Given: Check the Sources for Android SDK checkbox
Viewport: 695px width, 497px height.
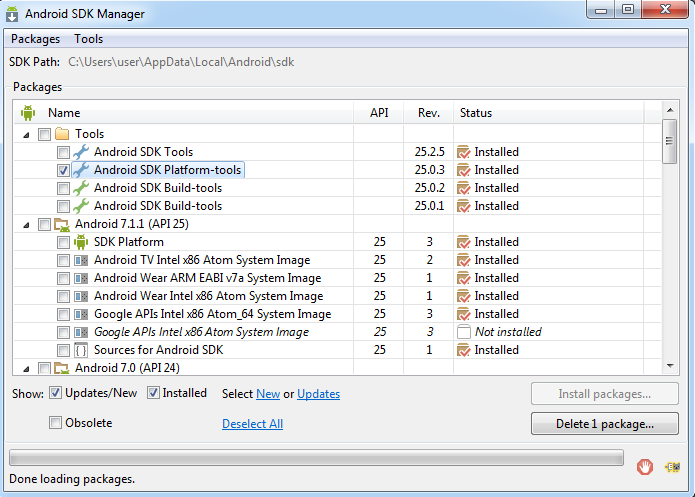Looking at the screenshot, I should tap(63, 350).
